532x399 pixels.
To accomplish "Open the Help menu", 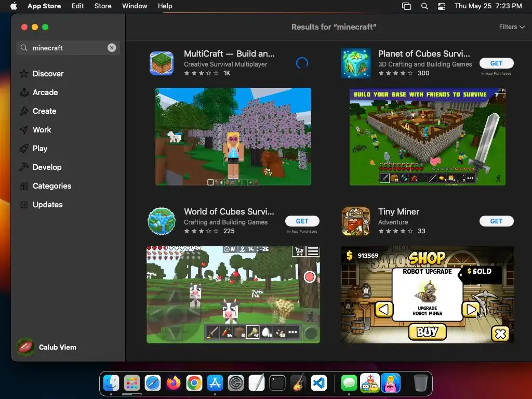I will (x=165, y=6).
